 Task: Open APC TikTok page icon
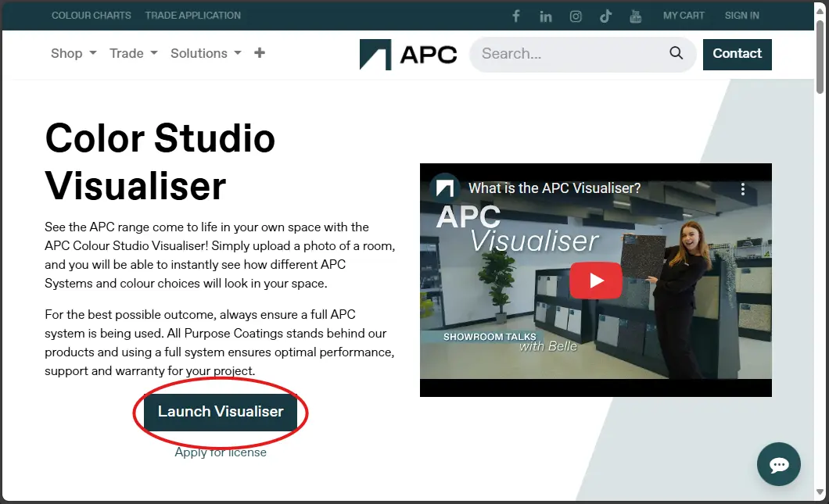tap(605, 16)
